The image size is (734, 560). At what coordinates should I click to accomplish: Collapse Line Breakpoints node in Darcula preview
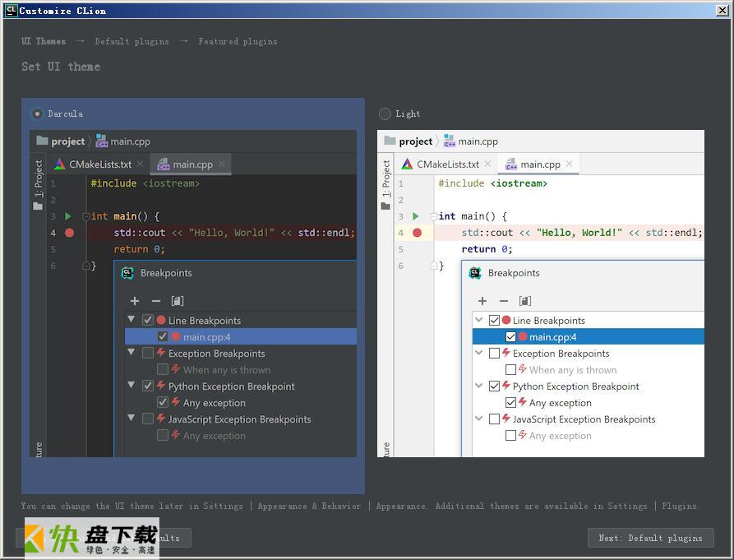point(132,319)
